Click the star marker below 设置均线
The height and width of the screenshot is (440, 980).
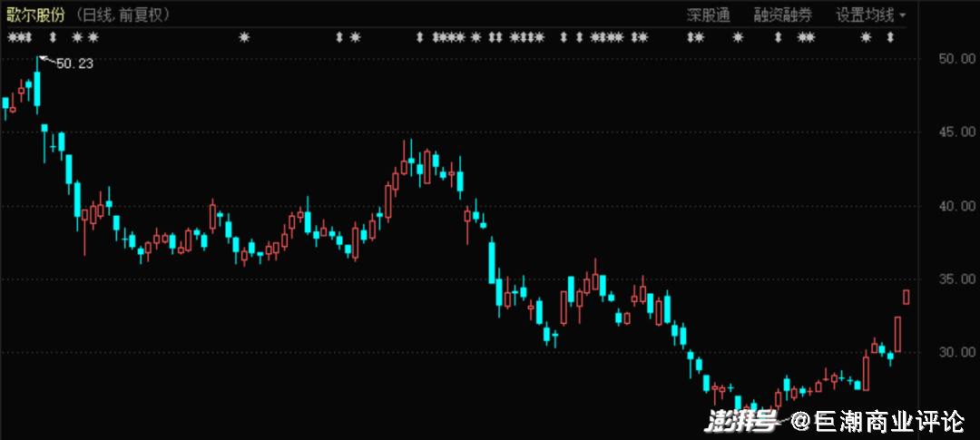coord(866,37)
